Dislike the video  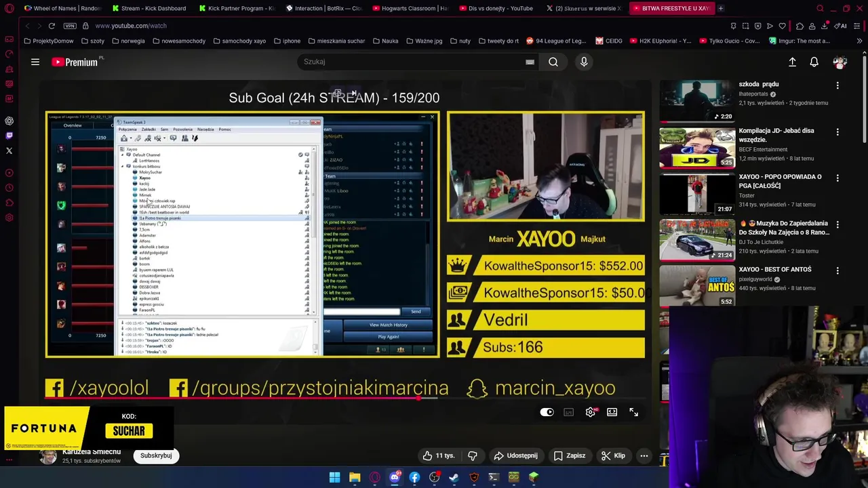(473, 455)
